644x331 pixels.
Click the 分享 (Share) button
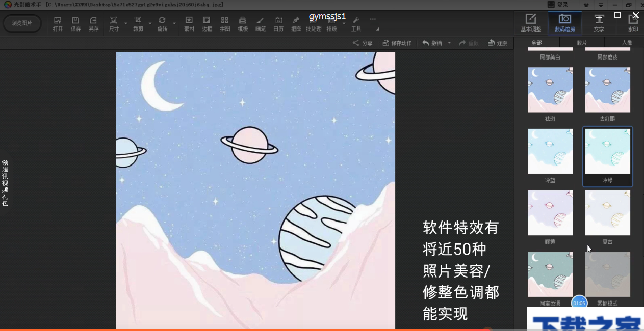[364, 43]
